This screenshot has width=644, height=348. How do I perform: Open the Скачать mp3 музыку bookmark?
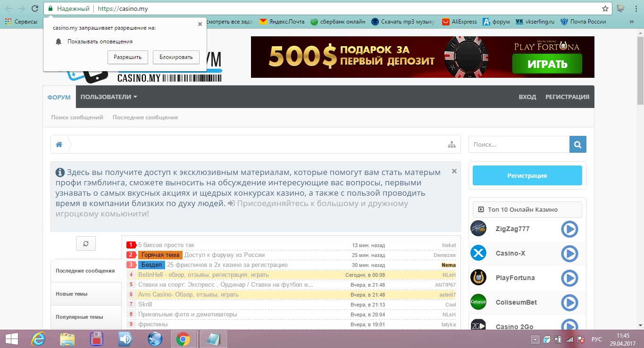403,22
